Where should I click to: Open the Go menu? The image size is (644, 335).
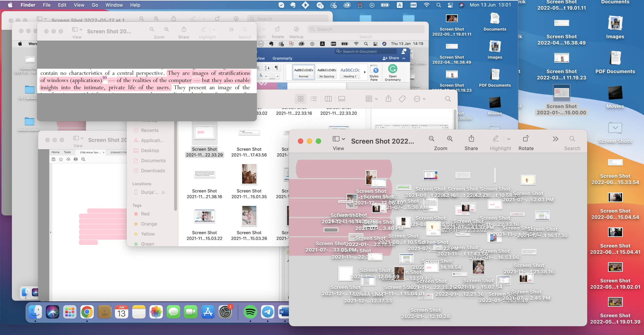coord(95,5)
